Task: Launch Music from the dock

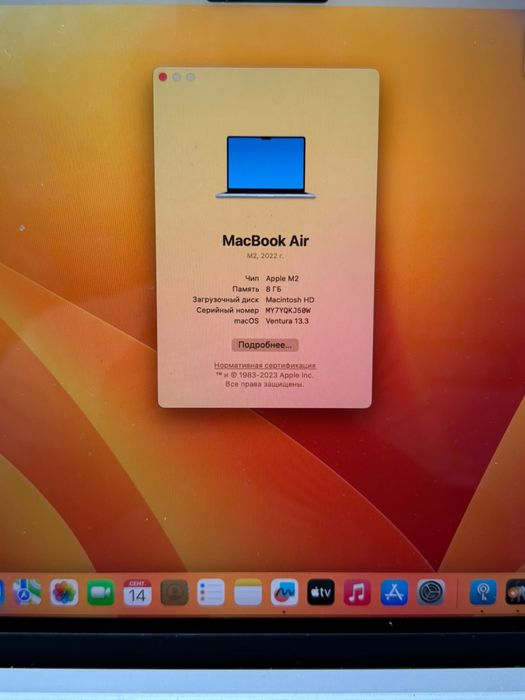Action: [x=357, y=592]
